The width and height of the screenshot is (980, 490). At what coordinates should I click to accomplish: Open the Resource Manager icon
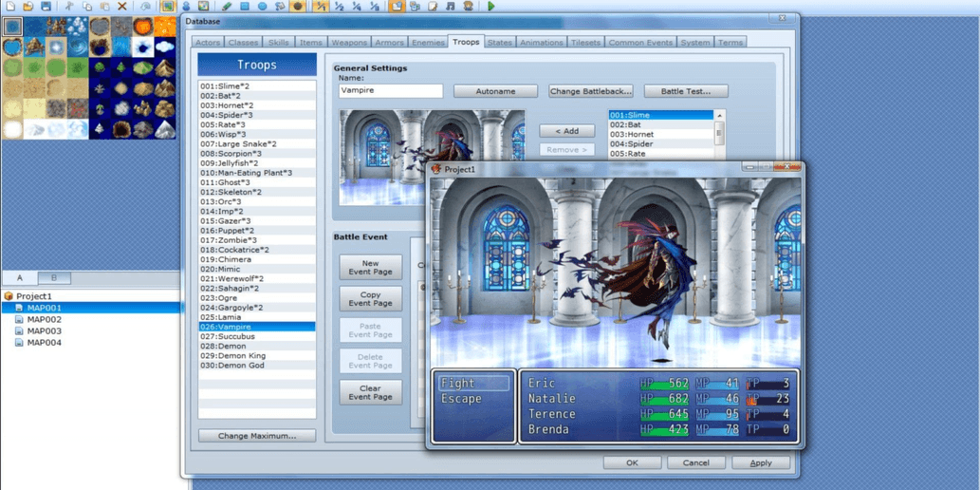tap(415, 7)
